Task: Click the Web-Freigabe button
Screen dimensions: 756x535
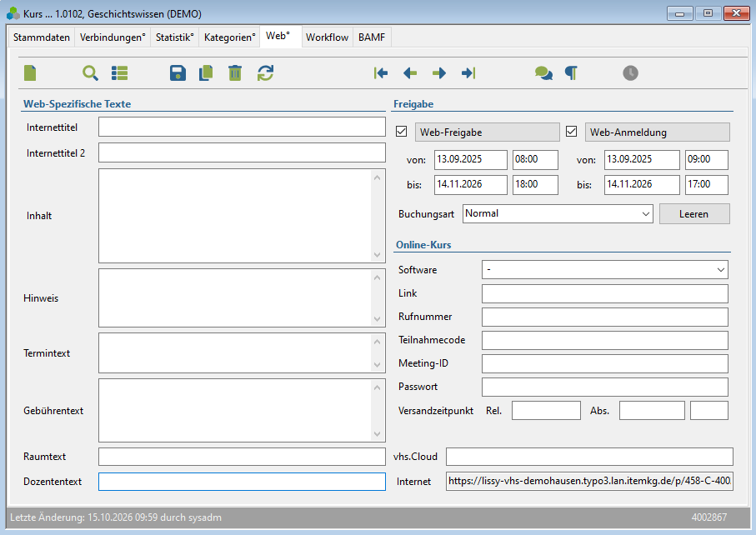Action: (x=487, y=132)
